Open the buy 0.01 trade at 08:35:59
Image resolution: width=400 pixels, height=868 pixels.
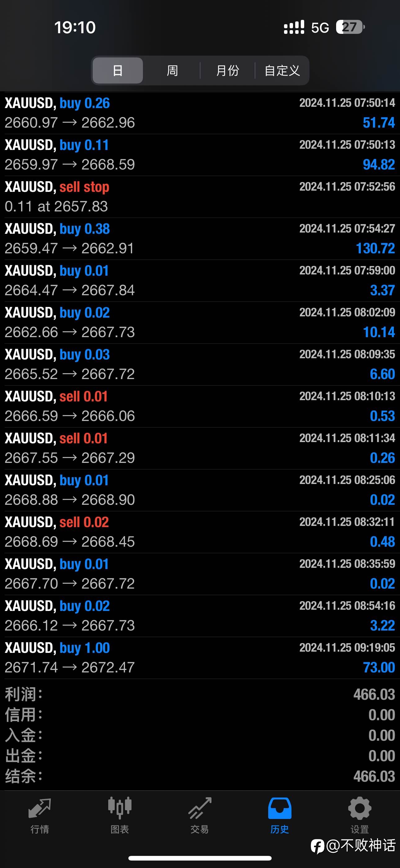[200, 574]
